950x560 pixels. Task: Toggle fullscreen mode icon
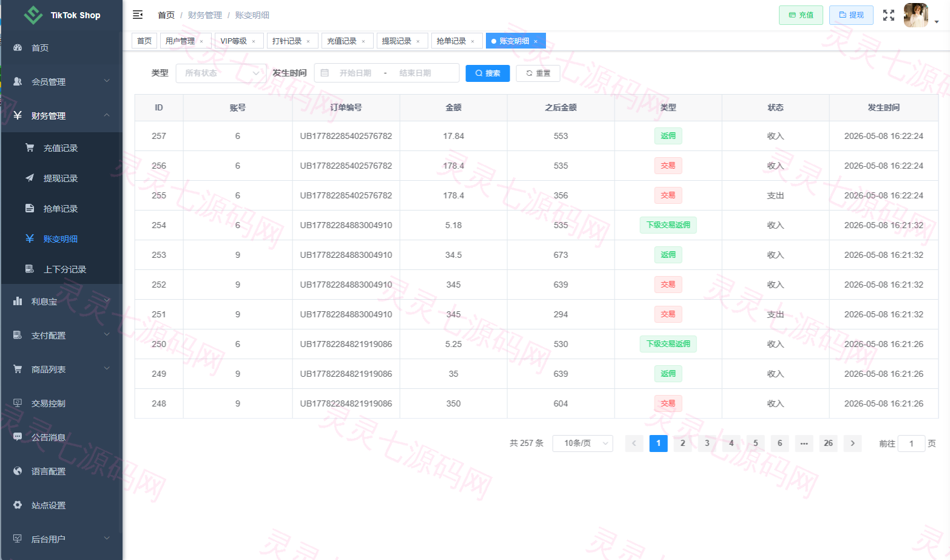[x=889, y=15]
